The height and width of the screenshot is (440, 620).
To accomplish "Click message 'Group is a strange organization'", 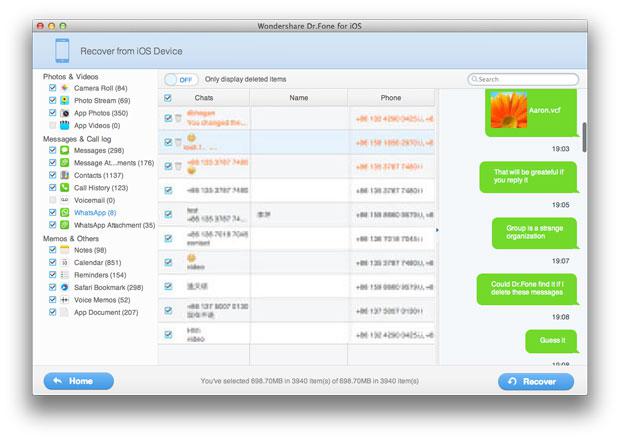I will coord(535,232).
